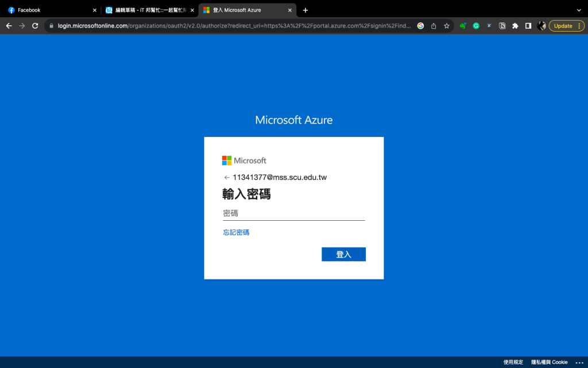Open the footer three-dots more options
The height and width of the screenshot is (368, 588).
coord(579,362)
